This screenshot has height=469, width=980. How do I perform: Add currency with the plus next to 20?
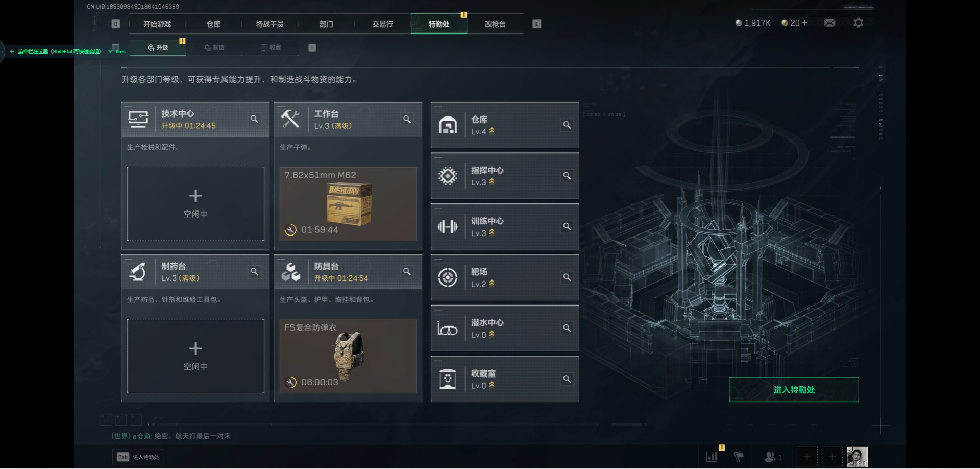pos(805,23)
